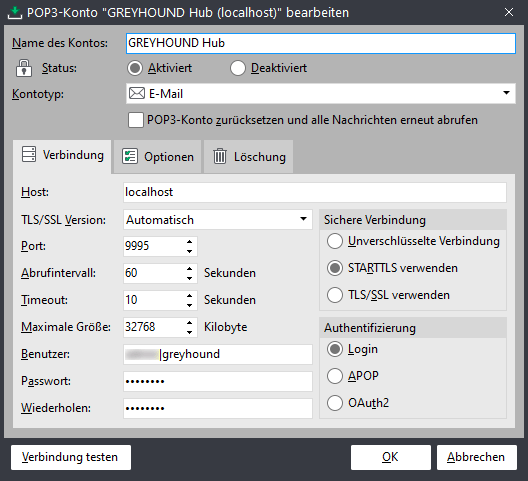Decrease Abrufintervall with down arrow

coord(190,278)
